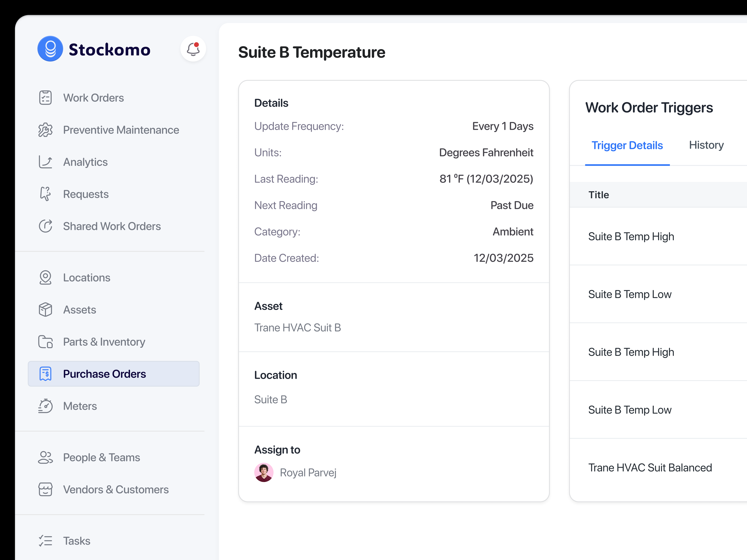
Task: Click the People & Teams users icon
Action: 45,457
